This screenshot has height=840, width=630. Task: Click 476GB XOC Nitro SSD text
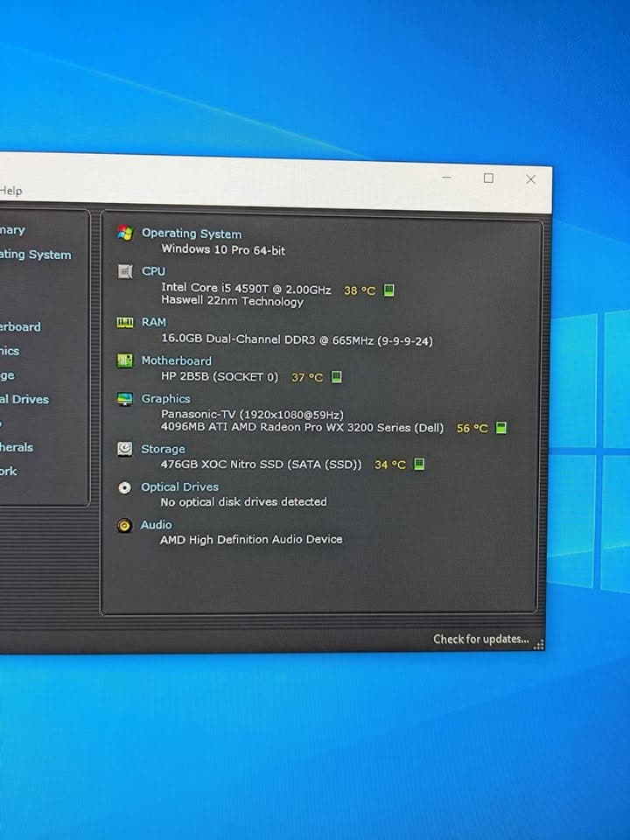click(x=261, y=464)
